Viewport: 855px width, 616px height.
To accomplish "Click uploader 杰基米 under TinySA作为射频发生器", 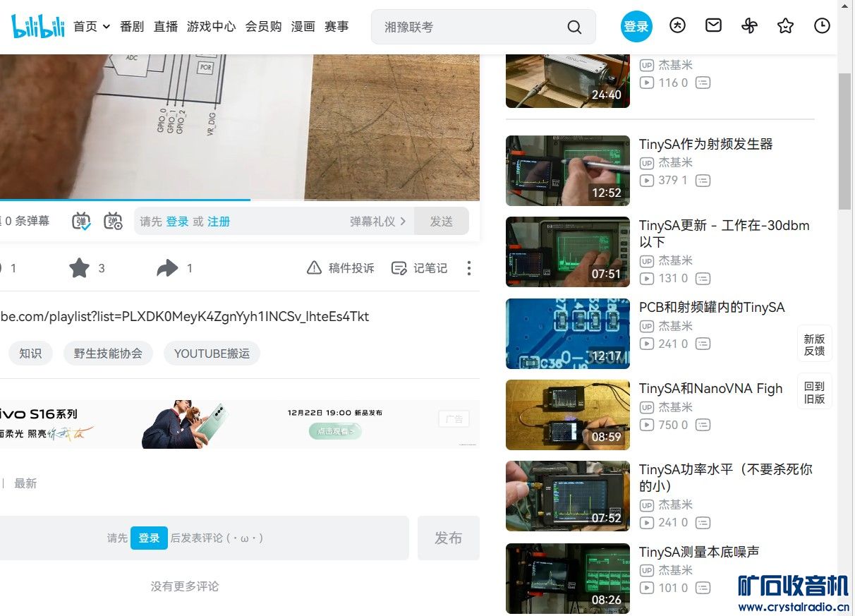I will tap(676, 162).
